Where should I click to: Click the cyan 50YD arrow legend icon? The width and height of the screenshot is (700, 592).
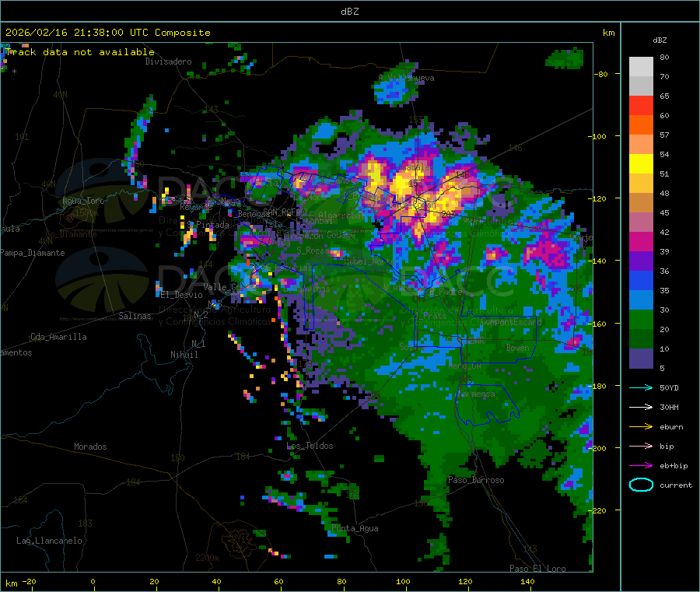pos(641,387)
